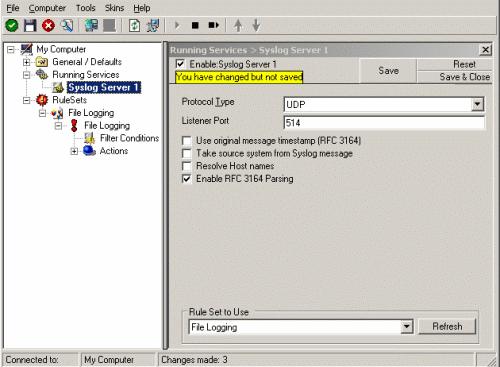The image size is (500, 367).
Task: Click the Listener Port input field
Action: tap(384, 123)
